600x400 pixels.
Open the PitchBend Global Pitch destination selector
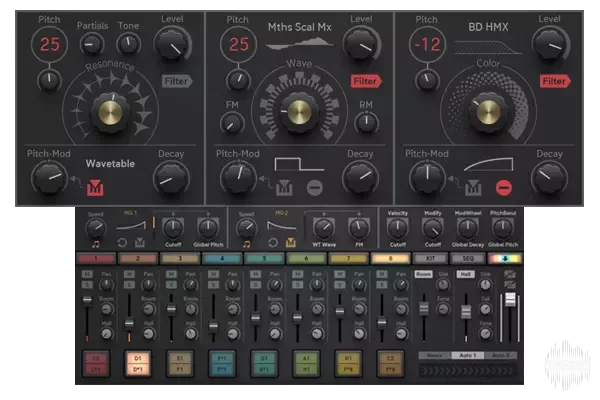click(503, 245)
